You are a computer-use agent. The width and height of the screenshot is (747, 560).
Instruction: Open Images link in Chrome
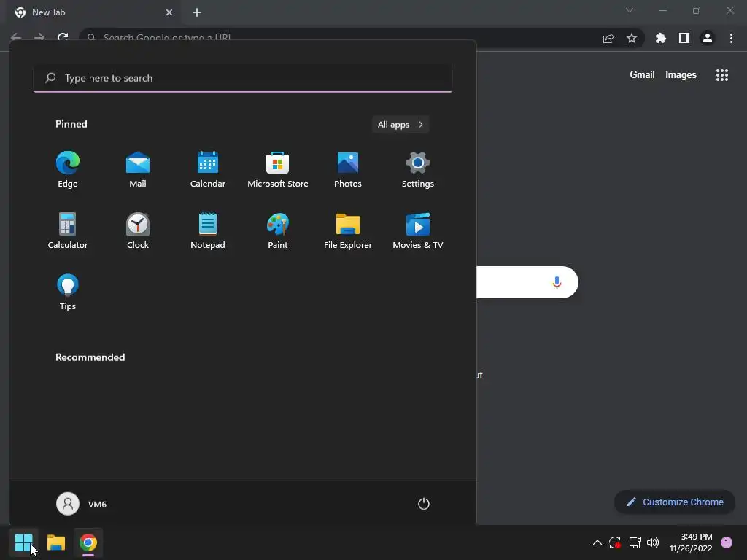681,75
